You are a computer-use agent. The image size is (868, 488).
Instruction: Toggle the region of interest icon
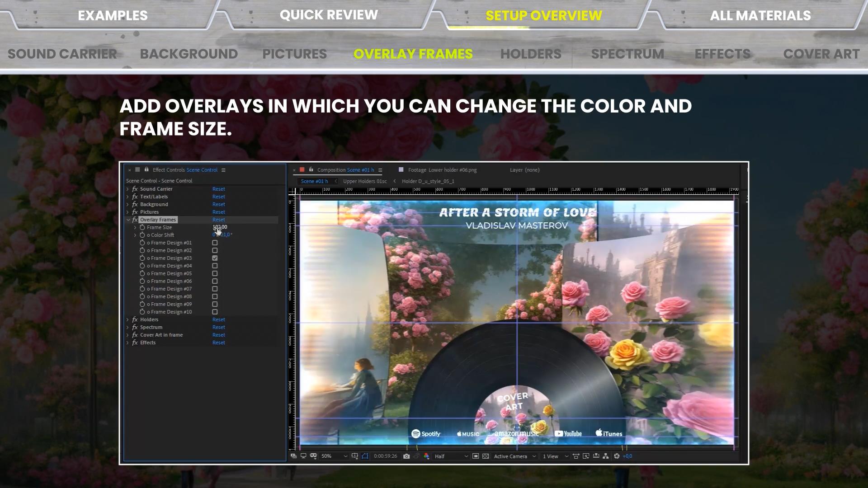[476, 456]
